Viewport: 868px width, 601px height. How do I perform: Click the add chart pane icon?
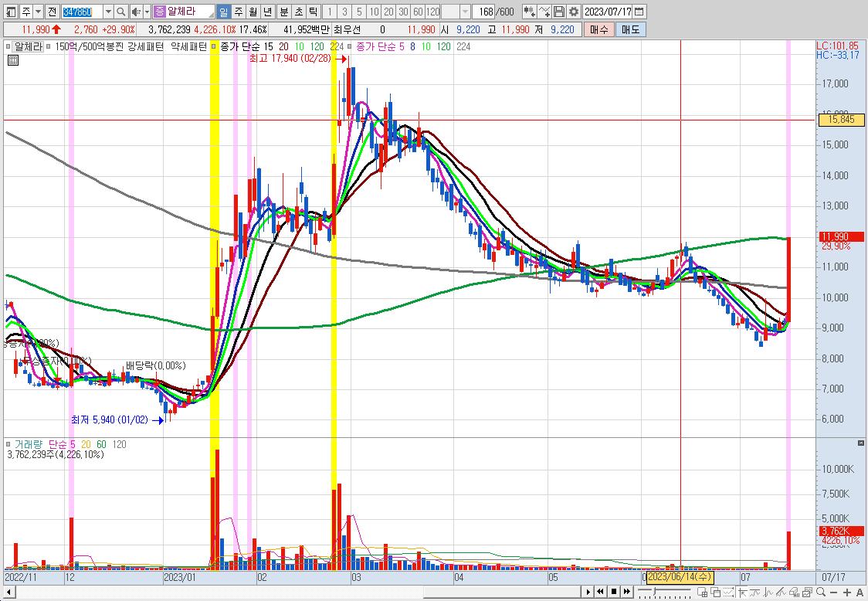pos(703,592)
